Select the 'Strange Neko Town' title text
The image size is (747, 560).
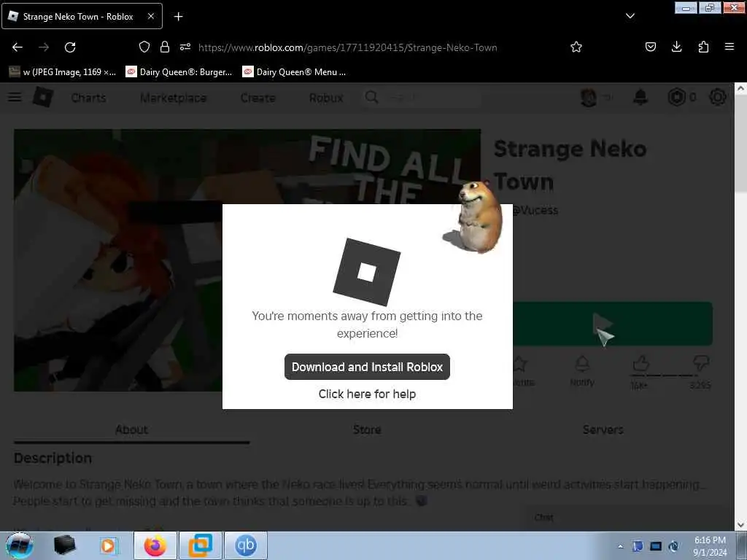(x=570, y=165)
